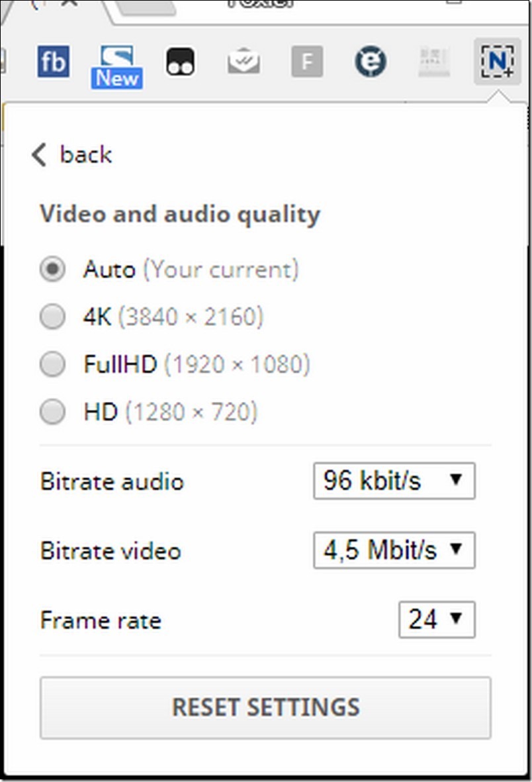Go back via the back link text
532x782 pixels.
(86, 154)
